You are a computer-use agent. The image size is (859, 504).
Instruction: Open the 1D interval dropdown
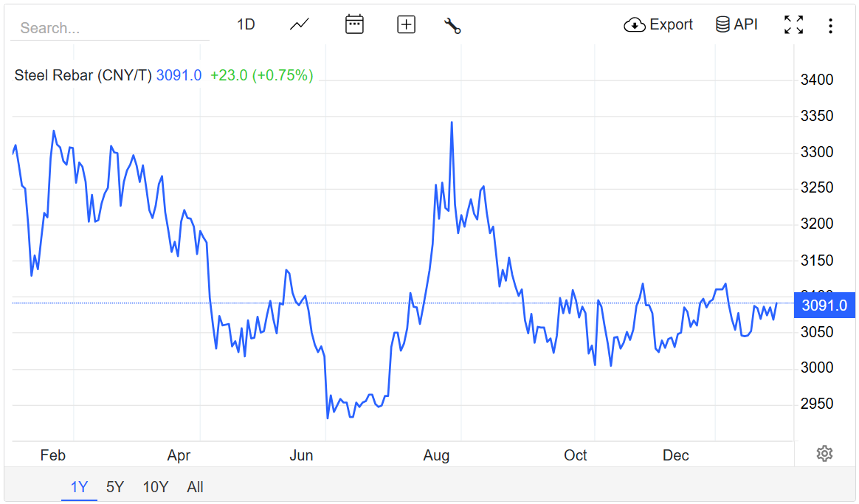tap(246, 25)
